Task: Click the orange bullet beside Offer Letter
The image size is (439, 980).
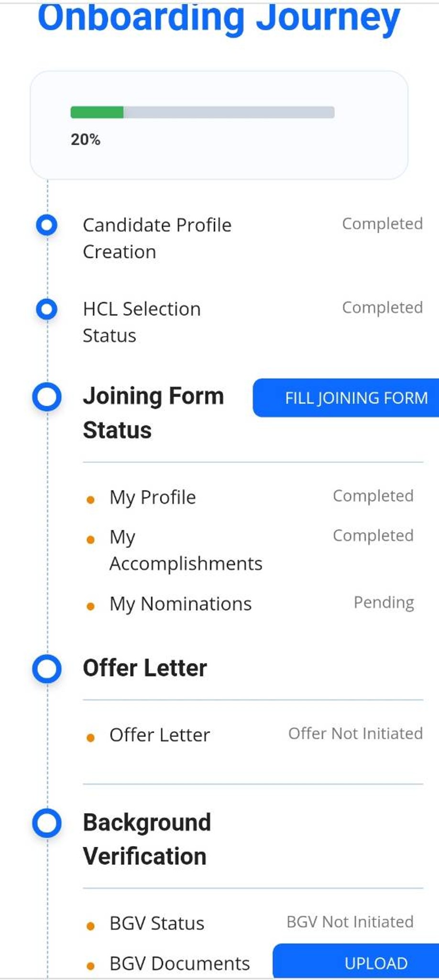Action: point(90,737)
